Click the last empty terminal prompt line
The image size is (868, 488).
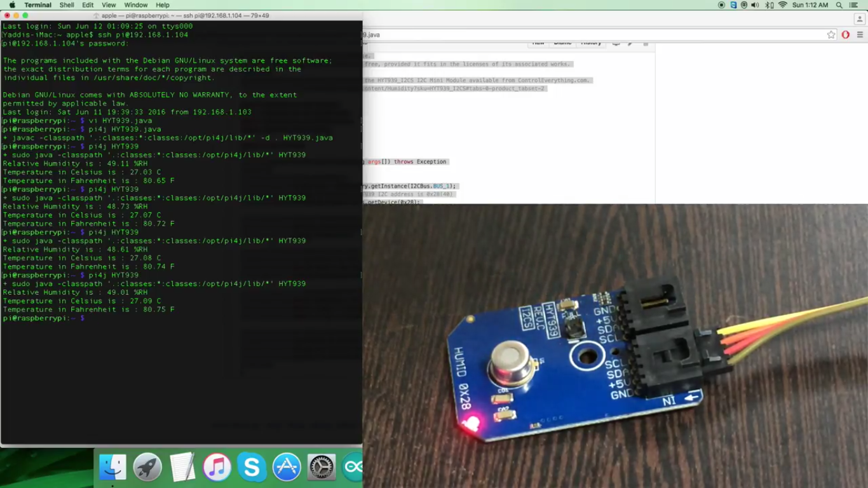[43, 318]
